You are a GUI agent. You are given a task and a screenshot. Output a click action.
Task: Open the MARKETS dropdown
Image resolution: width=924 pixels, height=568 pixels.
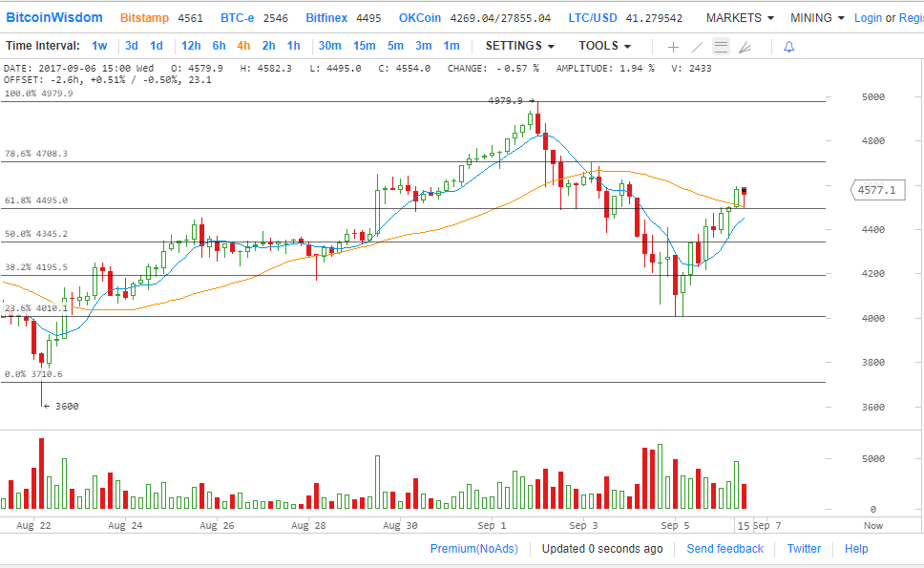[x=740, y=18]
